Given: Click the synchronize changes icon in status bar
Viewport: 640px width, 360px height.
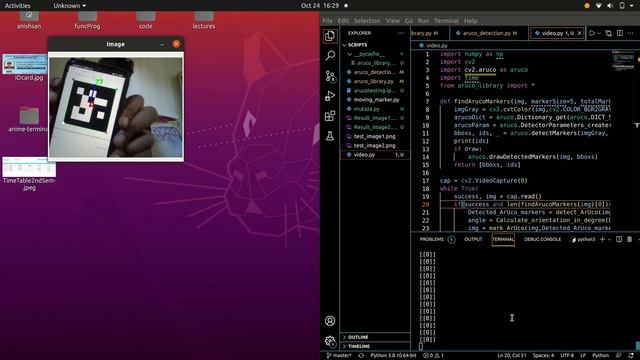Looking at the screenshot, I should [361, 356].
